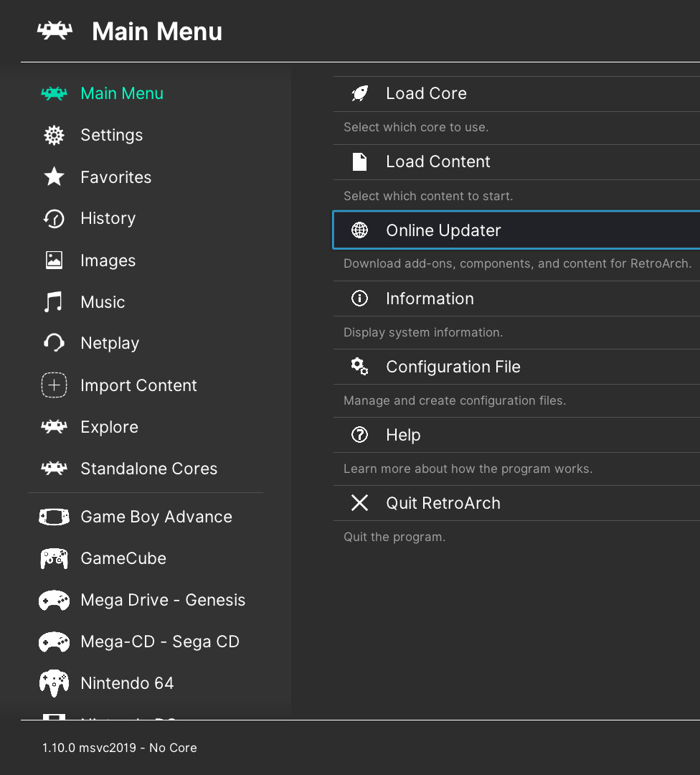Open the Information entry
700x775 pixels.
pyautogui.click(x=516, y=299)
